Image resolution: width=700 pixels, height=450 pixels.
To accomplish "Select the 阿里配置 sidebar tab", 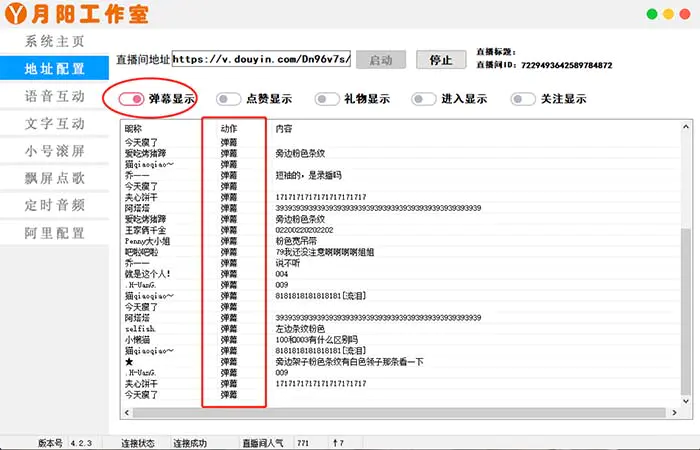I will 55,234.
